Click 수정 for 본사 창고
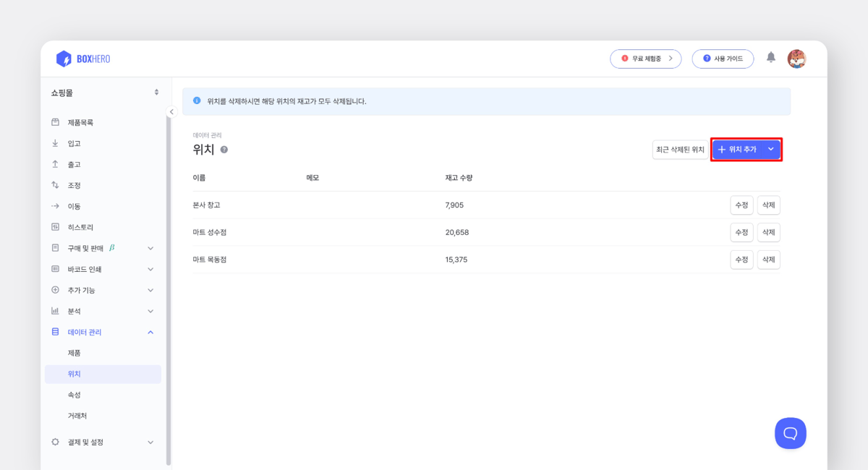868x470 pixels. coord(741,205)
